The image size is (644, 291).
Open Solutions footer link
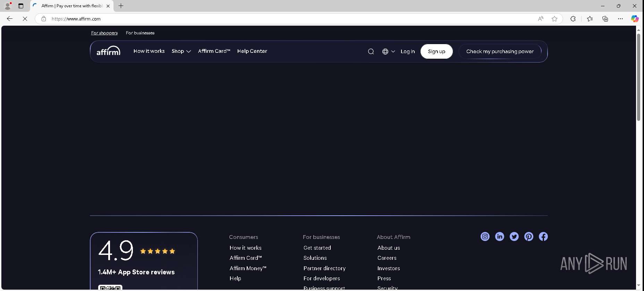tap(315, 258)
